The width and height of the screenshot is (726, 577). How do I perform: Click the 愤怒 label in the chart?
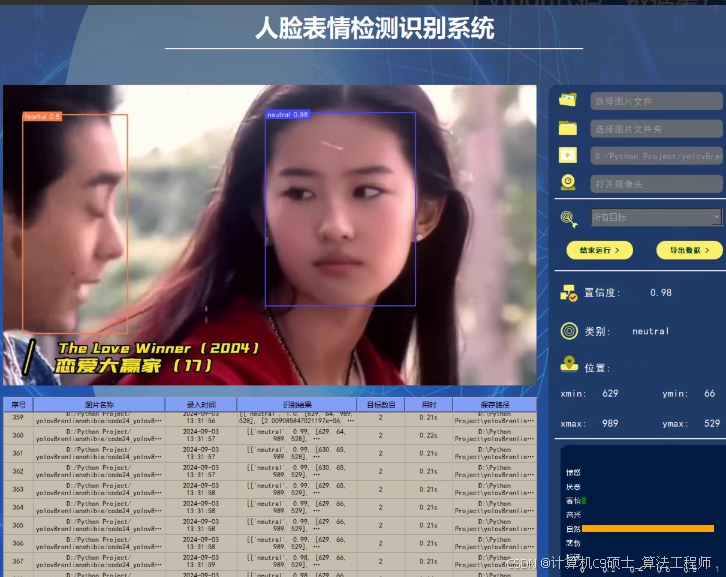point(573,473)
